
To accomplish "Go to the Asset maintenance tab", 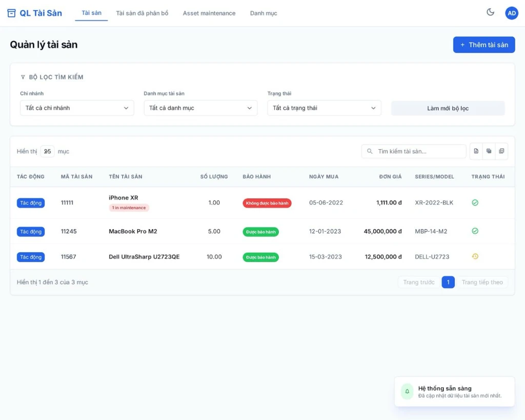I will point(209,13).
